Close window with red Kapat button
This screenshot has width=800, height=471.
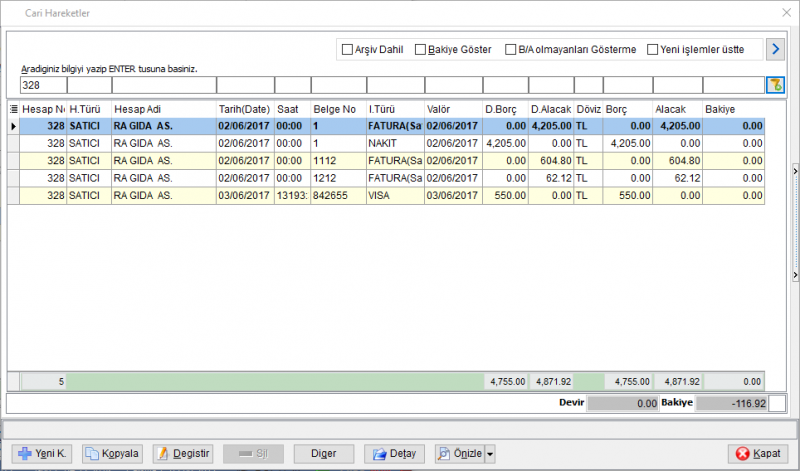758,454
